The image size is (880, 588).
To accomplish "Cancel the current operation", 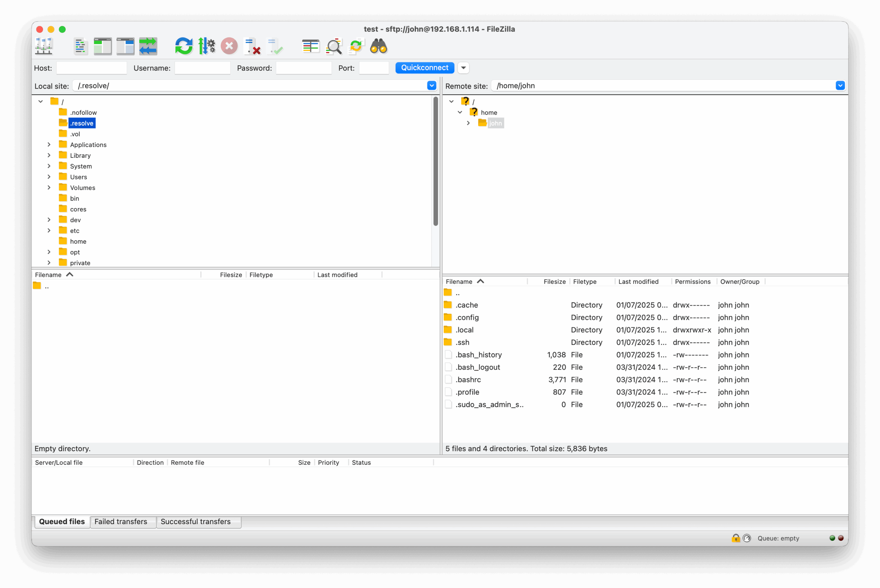I will coord(229,46).
